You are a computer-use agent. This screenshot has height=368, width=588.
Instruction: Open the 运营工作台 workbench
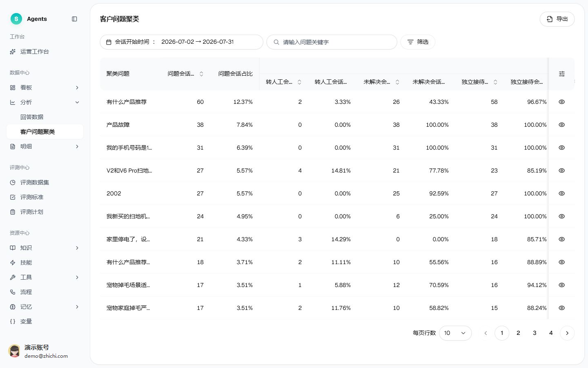click(x=45, y=52)
